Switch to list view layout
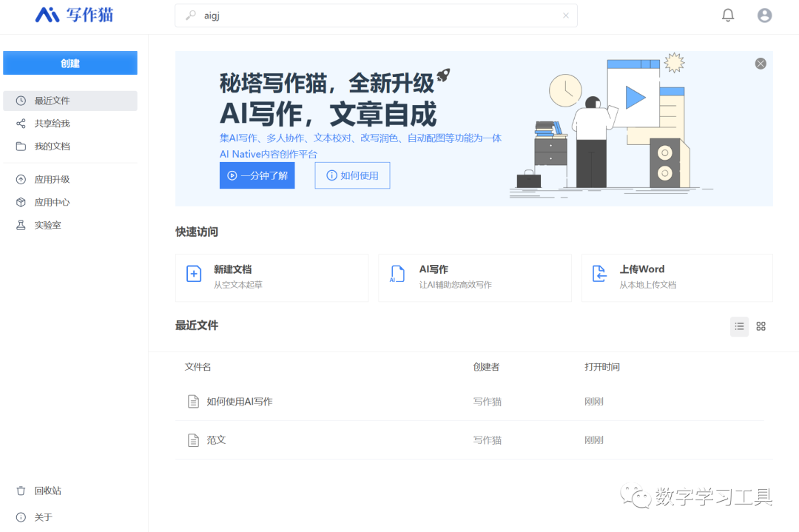The height and width of the screenshot is (532, 799). [739, 326]
